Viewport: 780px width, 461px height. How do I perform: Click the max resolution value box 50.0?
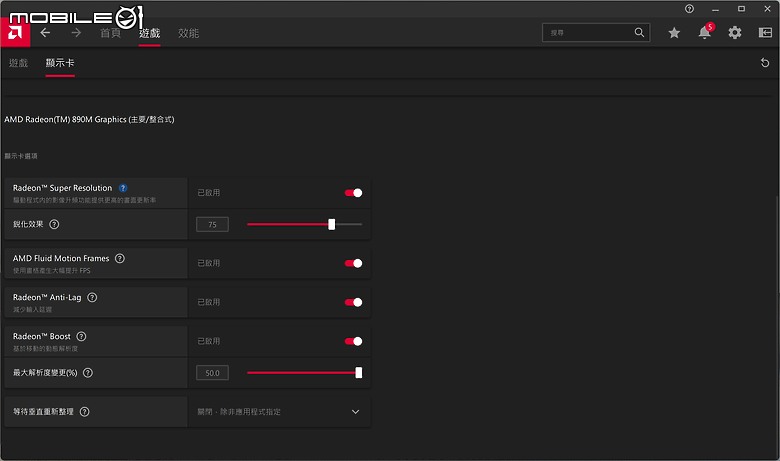tap(212, 372)
